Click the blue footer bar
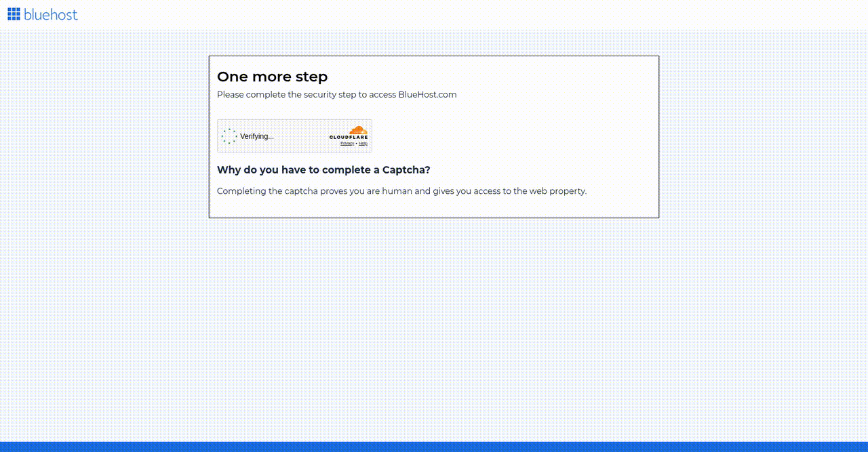Image resolution: width=868 pixels, height=452 pixels. [434, 447]
